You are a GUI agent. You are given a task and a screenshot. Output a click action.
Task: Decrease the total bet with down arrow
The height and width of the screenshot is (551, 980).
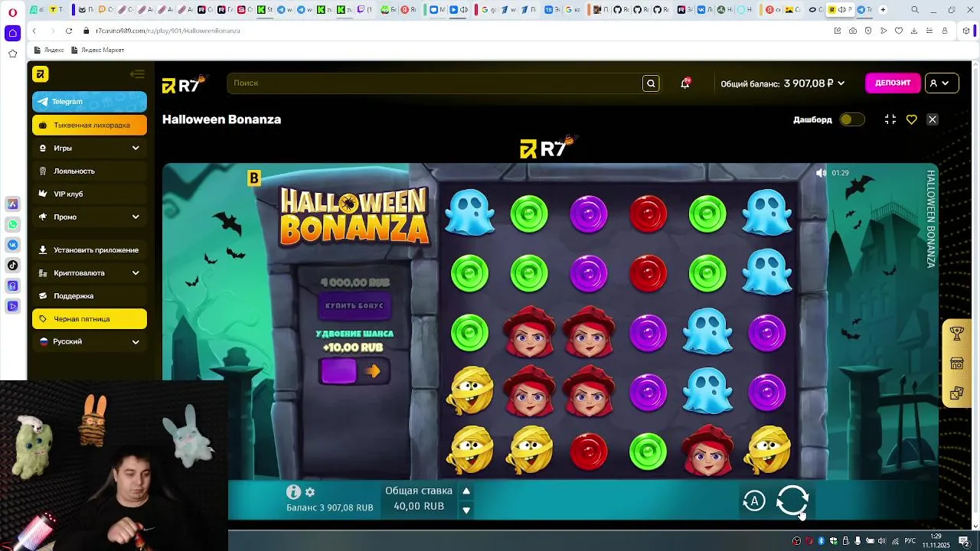[x=466, y=510]
